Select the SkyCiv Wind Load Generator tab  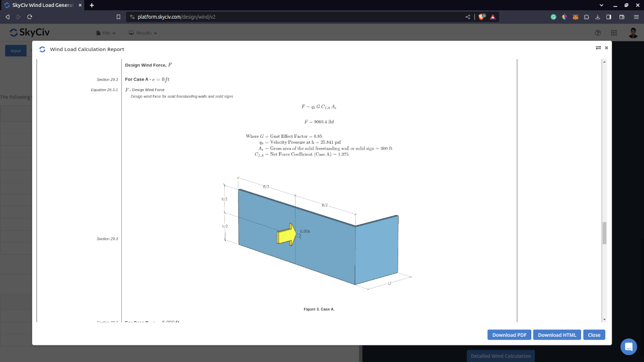tap(42, 5)
